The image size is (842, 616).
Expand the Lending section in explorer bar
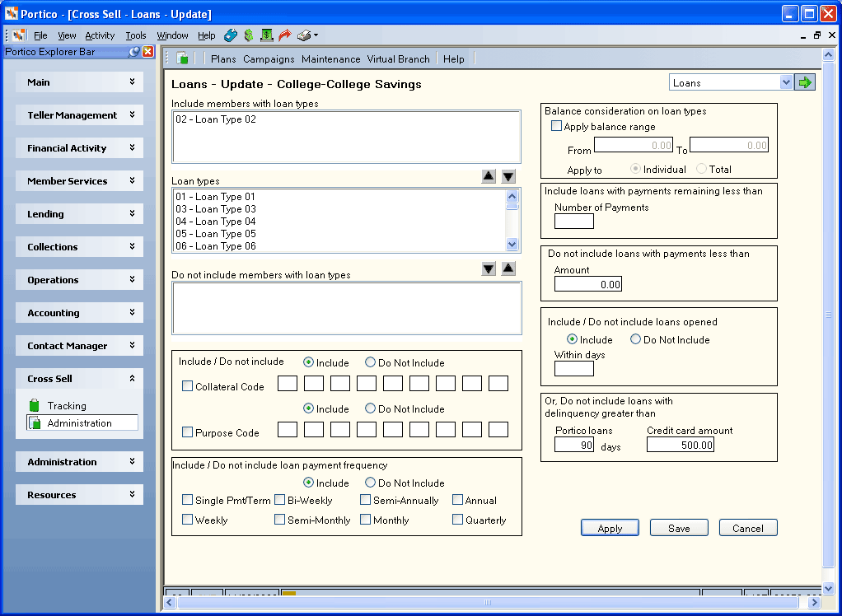(x=79, y=213)
